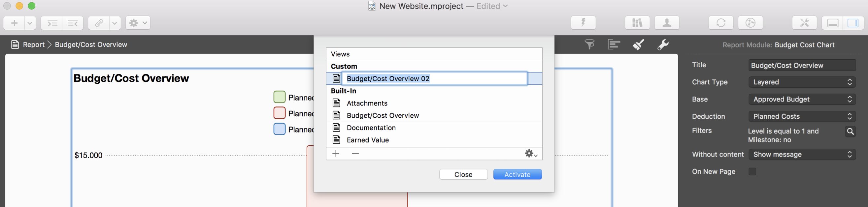
Task: Open the Without content dropdown
Action: coord(802,155)
